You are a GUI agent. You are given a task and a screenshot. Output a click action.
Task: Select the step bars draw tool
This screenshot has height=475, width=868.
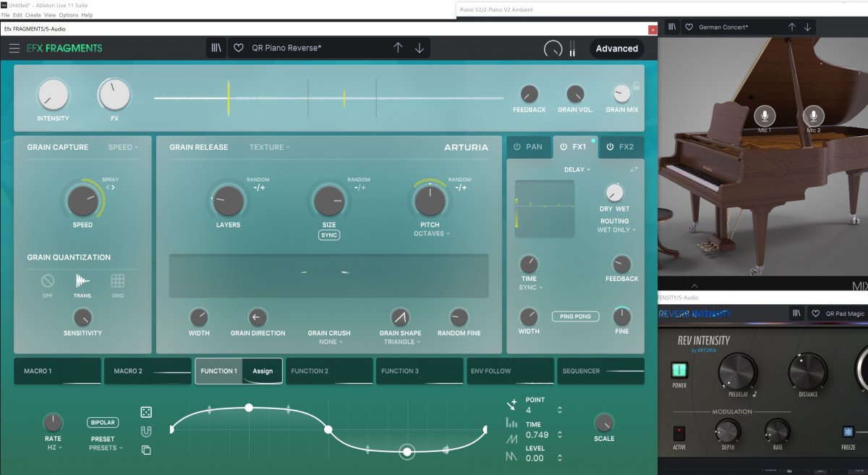[x=512, y=422]
